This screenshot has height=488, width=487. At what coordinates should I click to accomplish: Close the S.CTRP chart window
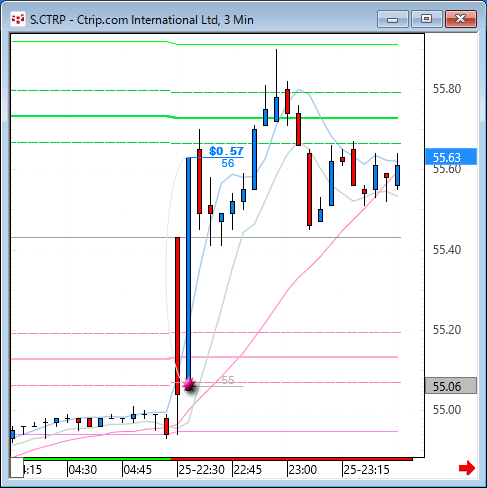(x=461, y=19)
